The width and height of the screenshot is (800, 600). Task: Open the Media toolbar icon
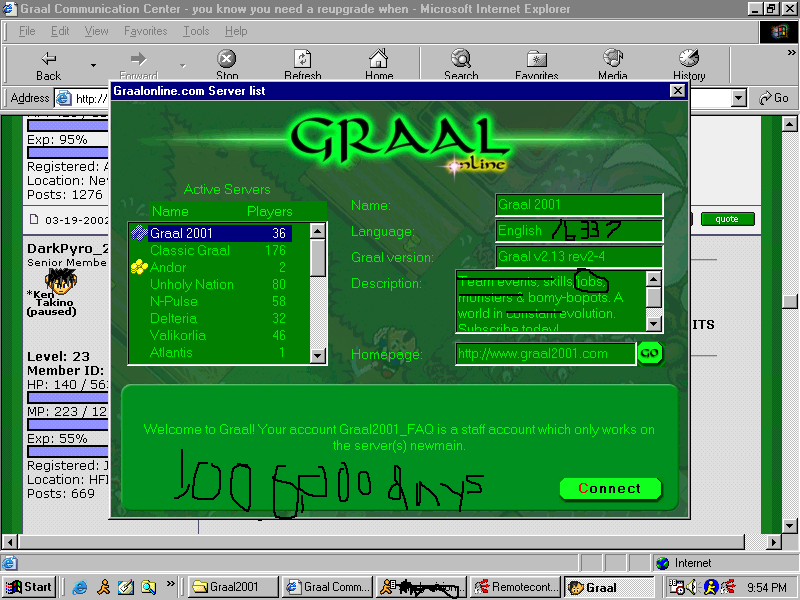click(613, 59)
